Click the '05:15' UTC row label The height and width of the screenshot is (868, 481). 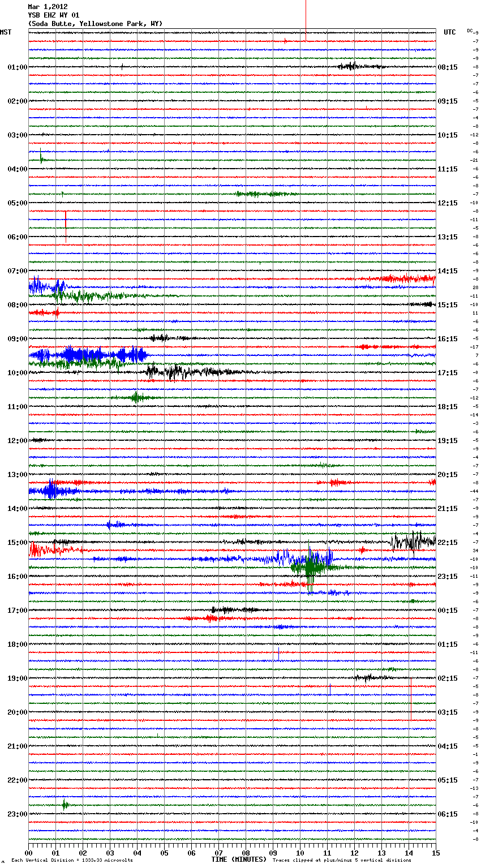pyautogui.click(x=448, y=780)
